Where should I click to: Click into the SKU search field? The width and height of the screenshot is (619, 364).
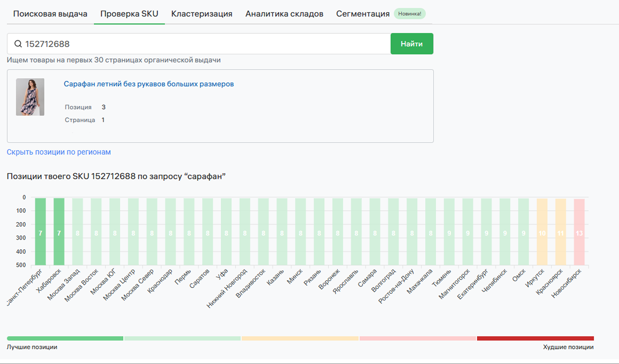pos(203,44)
